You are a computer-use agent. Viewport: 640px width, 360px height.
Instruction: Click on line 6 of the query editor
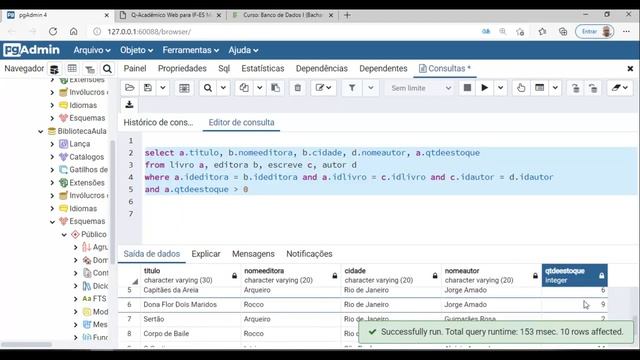pos(388,202)
